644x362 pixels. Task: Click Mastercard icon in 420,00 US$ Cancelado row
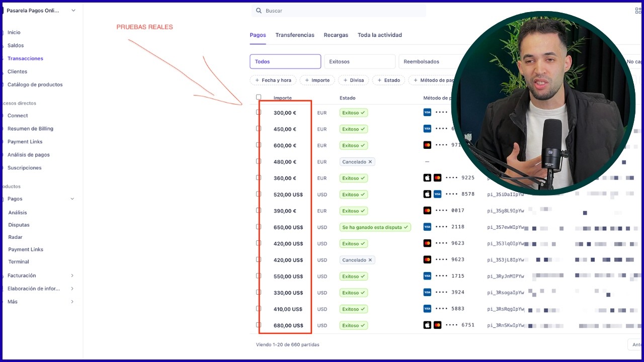pyautogui.click(x=427, y=259)
